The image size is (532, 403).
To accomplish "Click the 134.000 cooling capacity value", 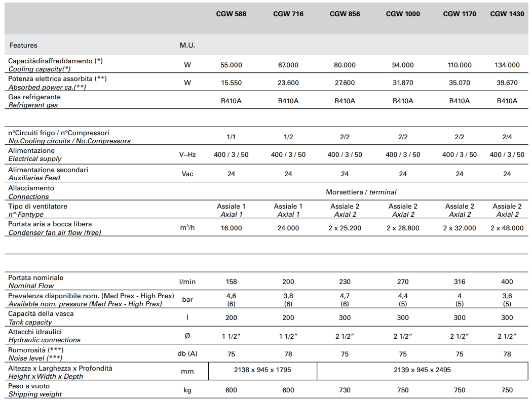I will (507, 65).
